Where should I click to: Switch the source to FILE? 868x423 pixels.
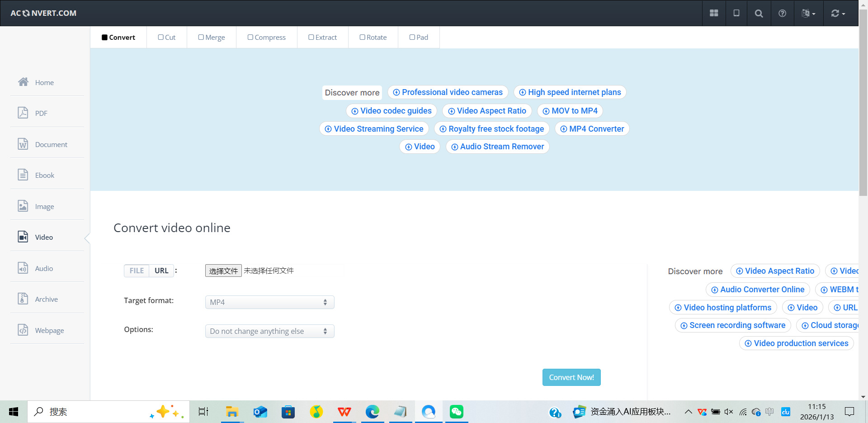(x=137, y=271)
